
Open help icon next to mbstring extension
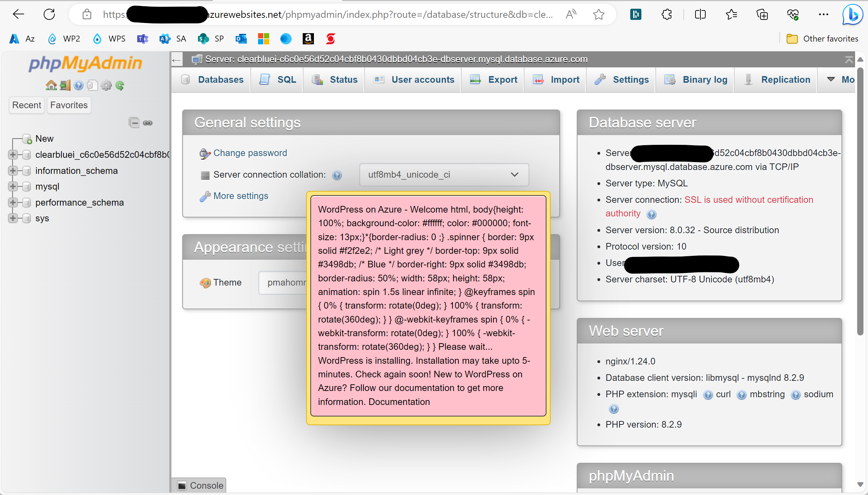pyautogui.click(x=795, y=395)
